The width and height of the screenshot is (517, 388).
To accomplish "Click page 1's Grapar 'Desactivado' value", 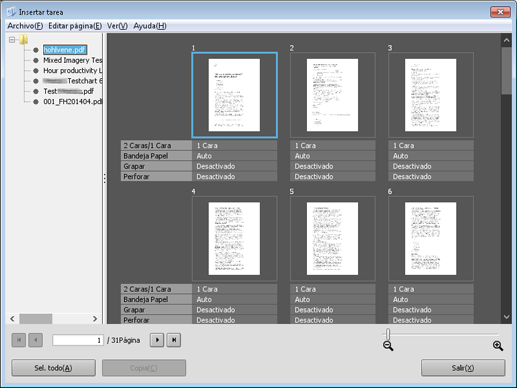I will click(234, 166).
